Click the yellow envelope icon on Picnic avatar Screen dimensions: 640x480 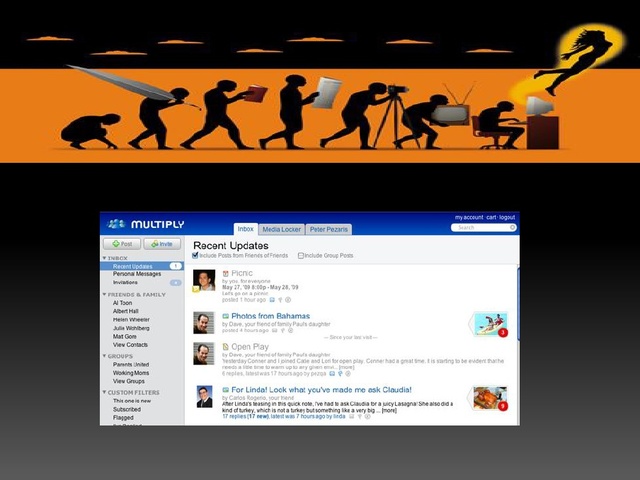pyautogui.click(x=196, y=289)
